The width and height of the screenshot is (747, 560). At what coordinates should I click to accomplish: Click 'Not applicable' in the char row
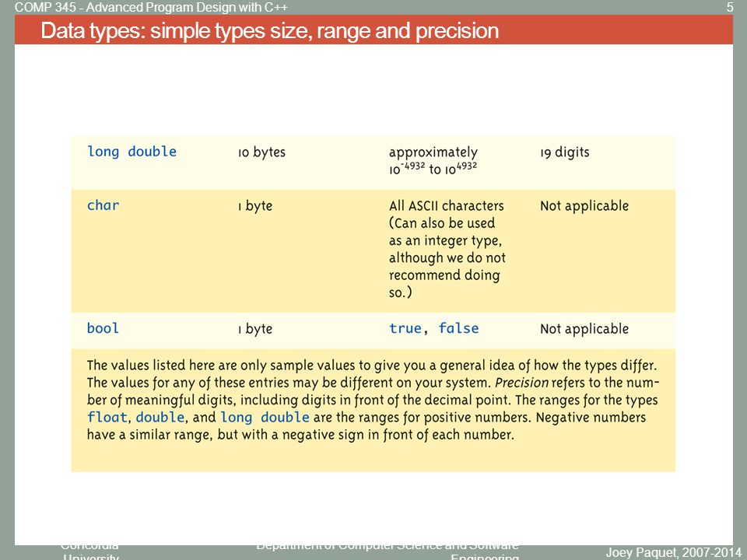(584, 206)
